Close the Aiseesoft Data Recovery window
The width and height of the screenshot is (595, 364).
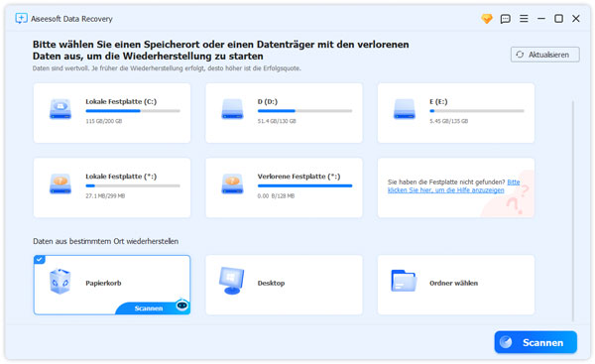click(x=575, y=18)
